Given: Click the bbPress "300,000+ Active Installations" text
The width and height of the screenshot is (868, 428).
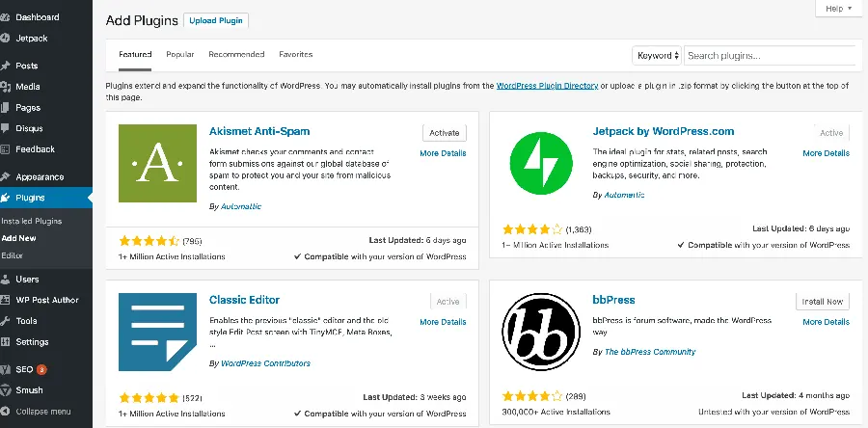Looking at the screenshot, I should pos(556,412).
